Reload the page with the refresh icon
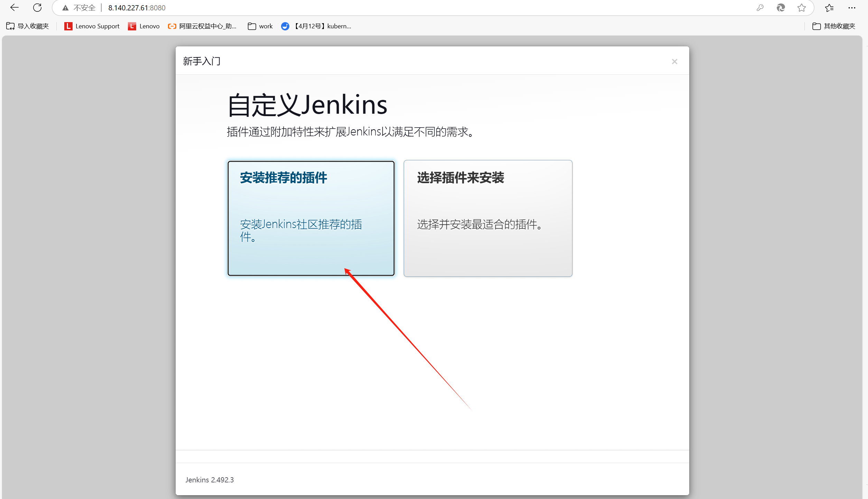Screen dimensions: 868x499 click(37, 8)
